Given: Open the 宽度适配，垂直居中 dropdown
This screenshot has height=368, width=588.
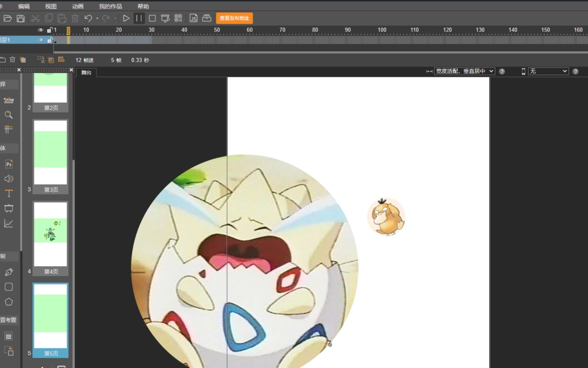Looking at the screenshot, I should [465, 71].
